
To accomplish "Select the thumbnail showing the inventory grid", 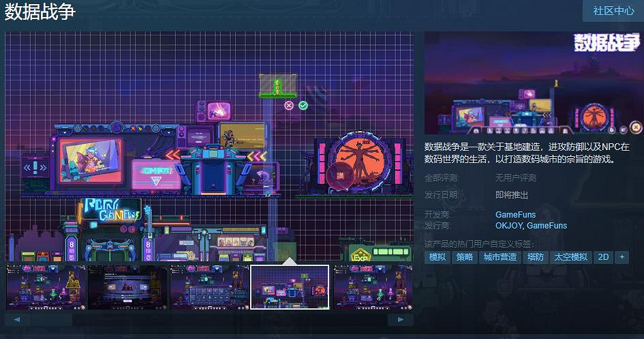I will [209, 287].
